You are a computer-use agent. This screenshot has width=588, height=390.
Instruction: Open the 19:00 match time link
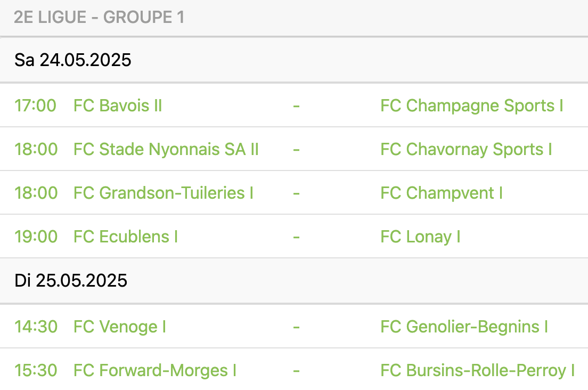pyautogui.click(x=35, y=237)
